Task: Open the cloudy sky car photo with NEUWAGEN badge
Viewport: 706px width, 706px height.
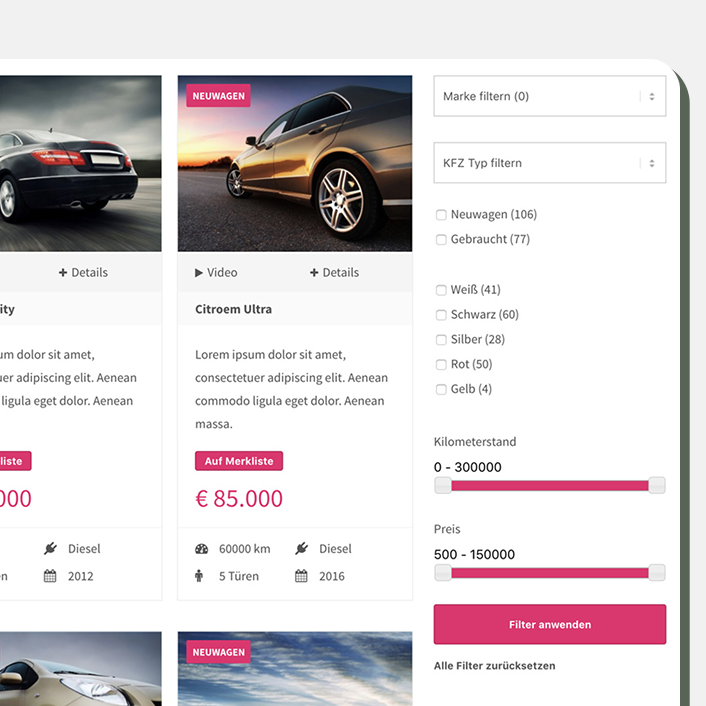Action: tap(295, 669)
